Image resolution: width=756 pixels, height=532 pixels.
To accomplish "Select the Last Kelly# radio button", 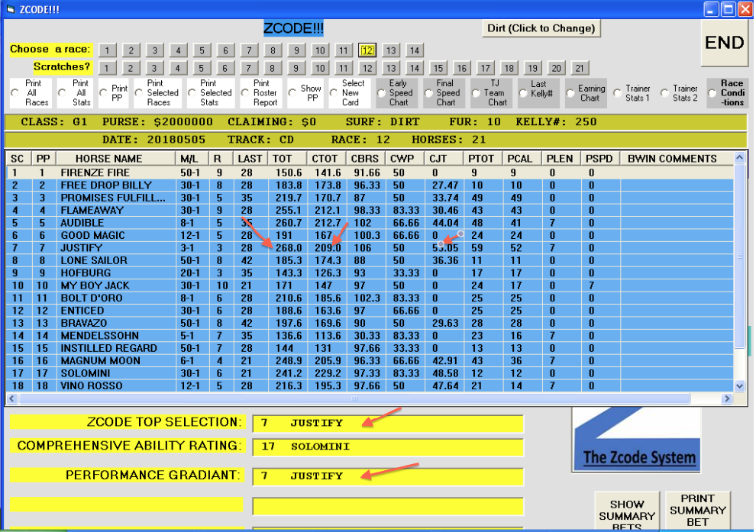I will click(523, 93).
